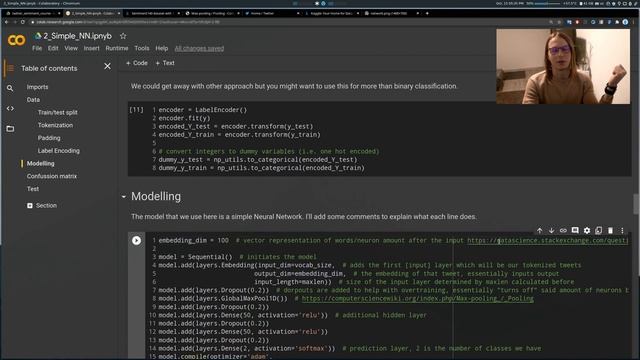Close the Table of contents panel

tap(107, 66)
